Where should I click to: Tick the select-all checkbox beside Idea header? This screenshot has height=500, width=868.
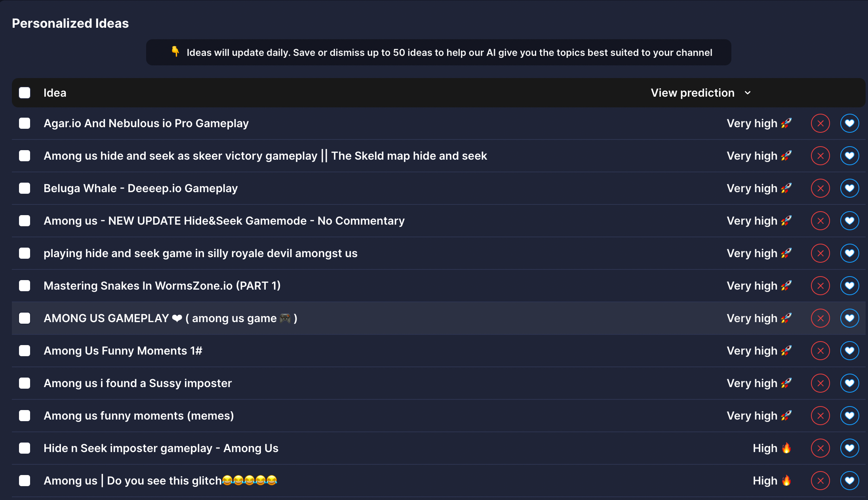coord(25,93)
